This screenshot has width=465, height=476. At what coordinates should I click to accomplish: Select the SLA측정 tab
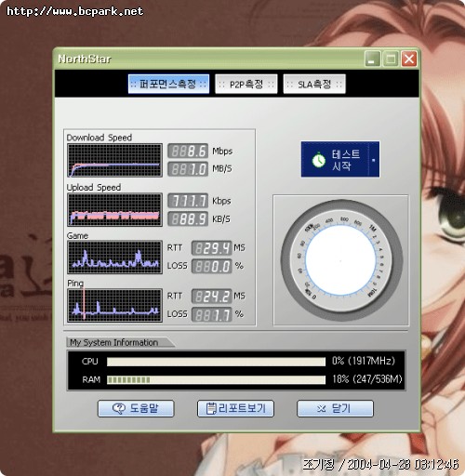click(x=314, y=84)
